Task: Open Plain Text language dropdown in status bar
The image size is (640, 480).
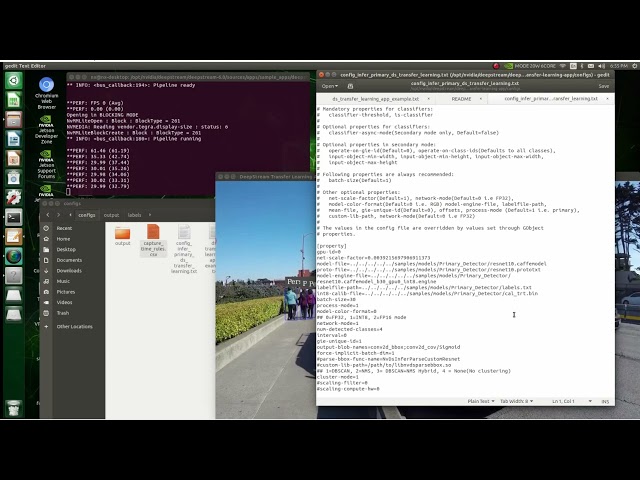Action: tap(481, 401)
